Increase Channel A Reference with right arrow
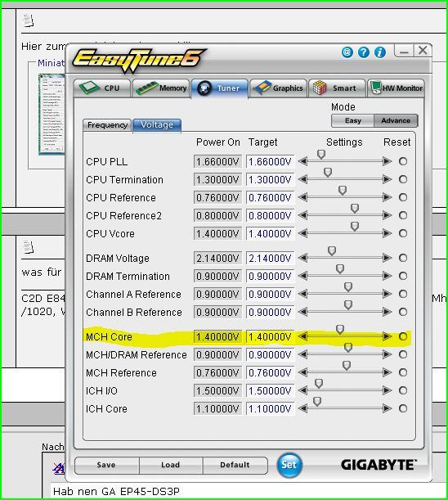 [x=388, y=294]
